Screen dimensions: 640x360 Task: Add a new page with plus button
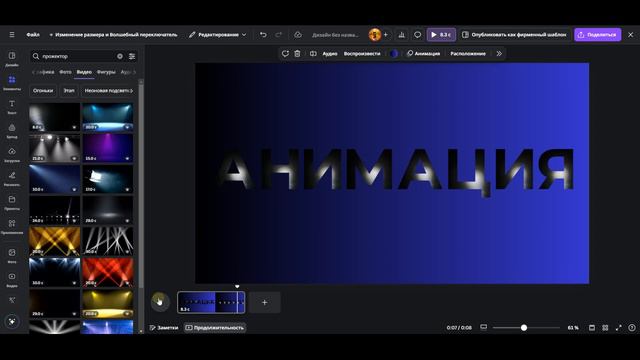(264, 302)
